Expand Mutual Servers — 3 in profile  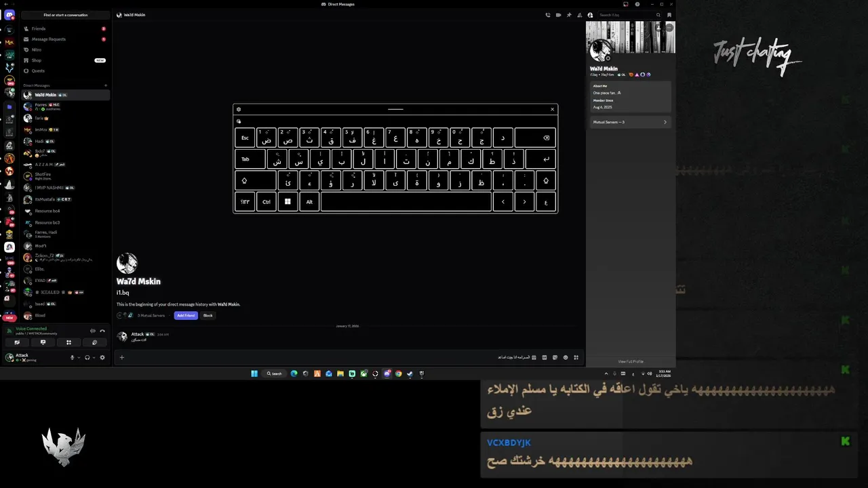point(630,122)
